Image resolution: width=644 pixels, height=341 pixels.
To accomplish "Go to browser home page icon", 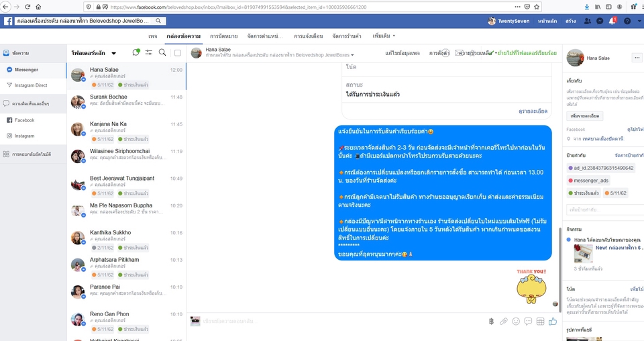I will [38, 7].
